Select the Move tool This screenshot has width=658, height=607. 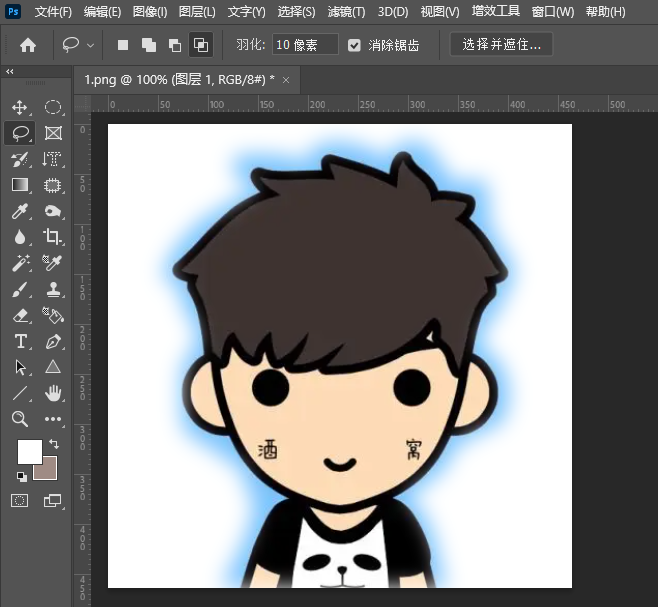(20, 107)
